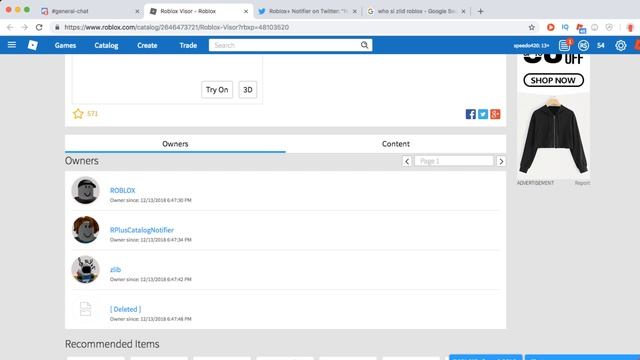Viewport: 640px width, 360px height.
Task: Open the Catalog menu
Action: coord(106,45)
